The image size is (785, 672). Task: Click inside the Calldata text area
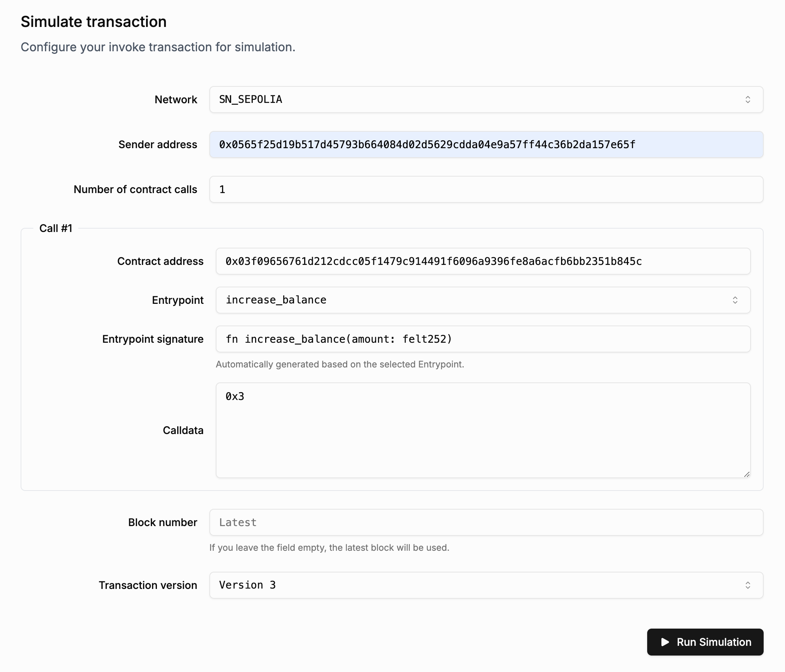483,430
